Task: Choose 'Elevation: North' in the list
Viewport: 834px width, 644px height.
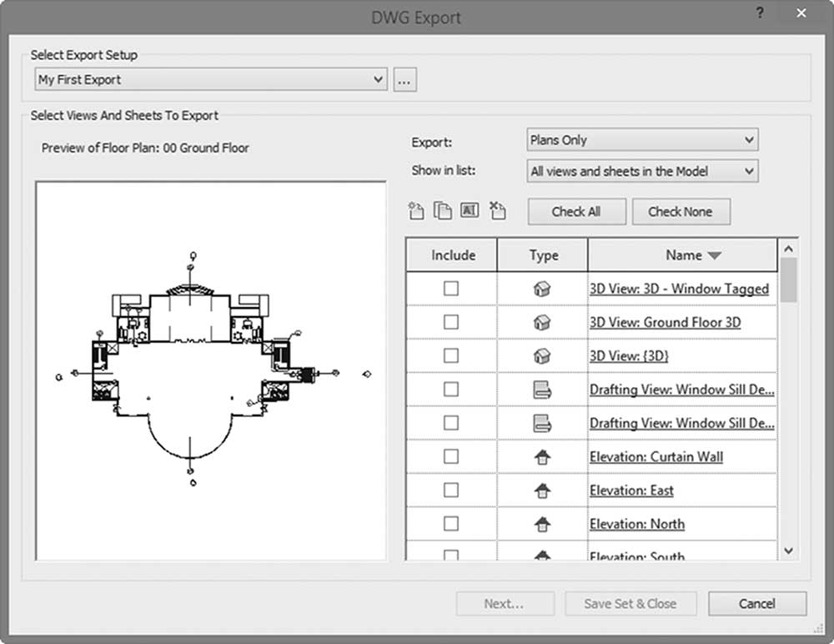Action: click(637, 524)
